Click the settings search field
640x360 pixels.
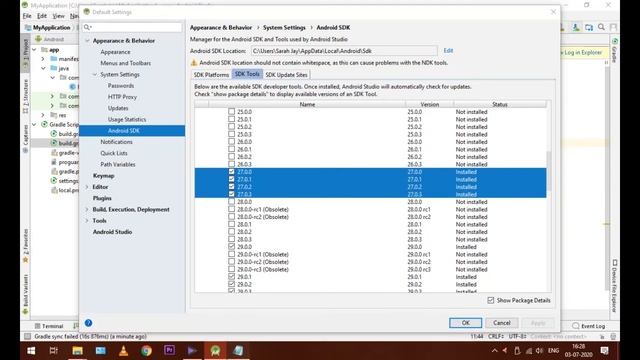point(132,27)
